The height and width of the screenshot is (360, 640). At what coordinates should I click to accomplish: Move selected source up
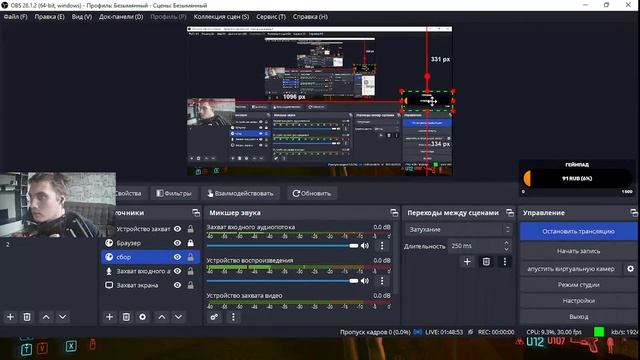162,317
